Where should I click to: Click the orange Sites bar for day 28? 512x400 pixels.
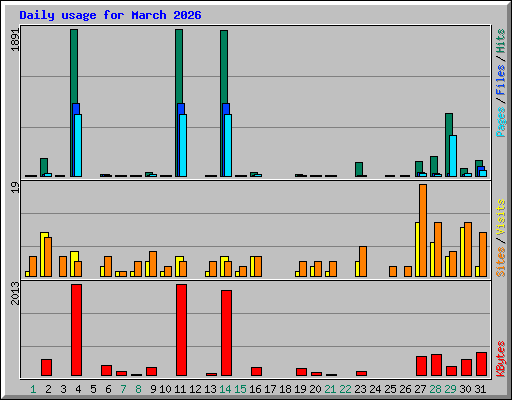[x=438, y=249]
